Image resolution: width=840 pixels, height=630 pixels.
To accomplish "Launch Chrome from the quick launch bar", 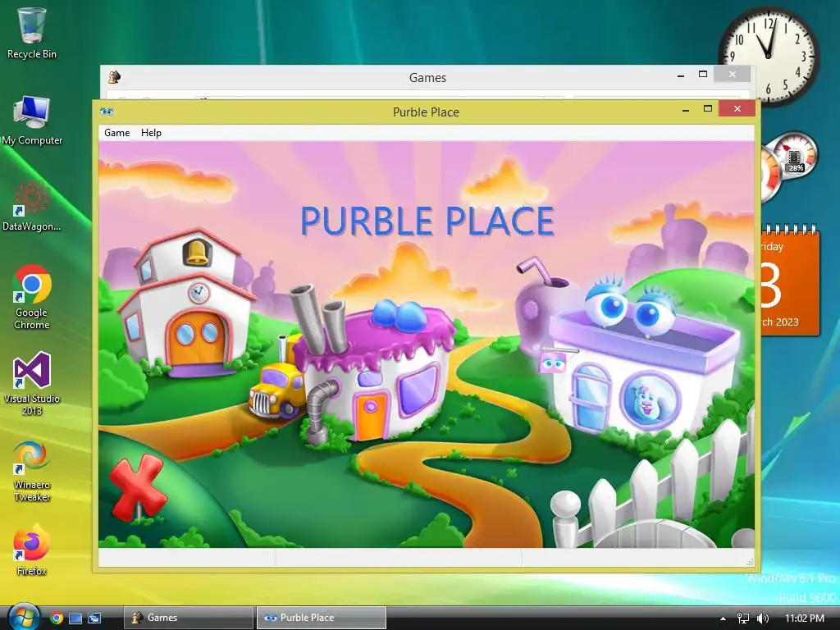I will (x=57, y=618).
